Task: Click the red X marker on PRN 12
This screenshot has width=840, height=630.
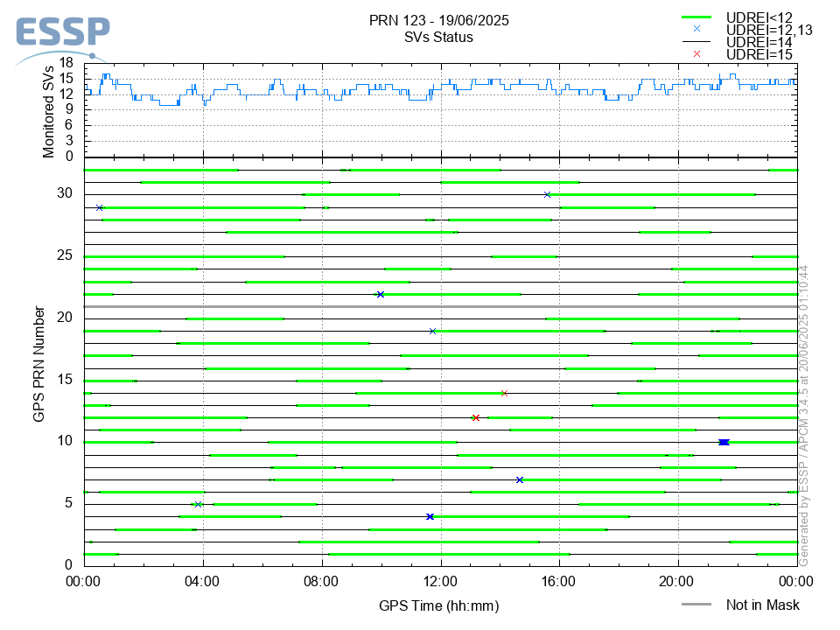Action: (475, 417)
